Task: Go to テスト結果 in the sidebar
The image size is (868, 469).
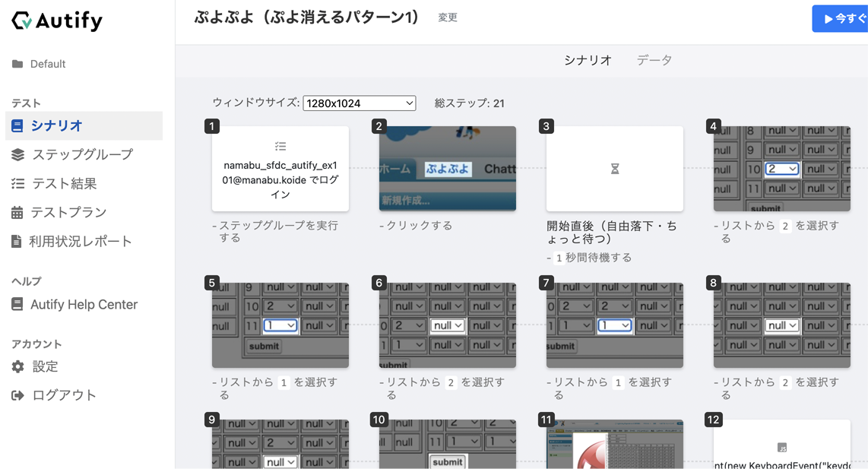Action: 64,184
